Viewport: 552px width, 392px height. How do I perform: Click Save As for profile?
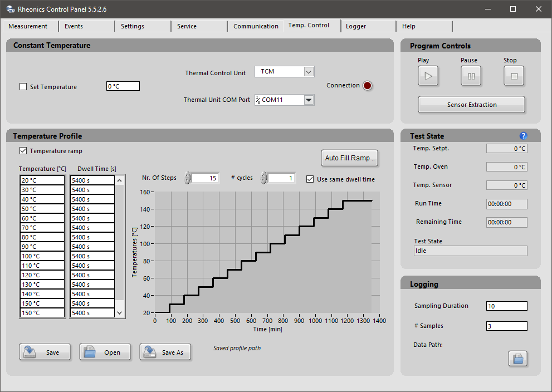coord(165,352)
